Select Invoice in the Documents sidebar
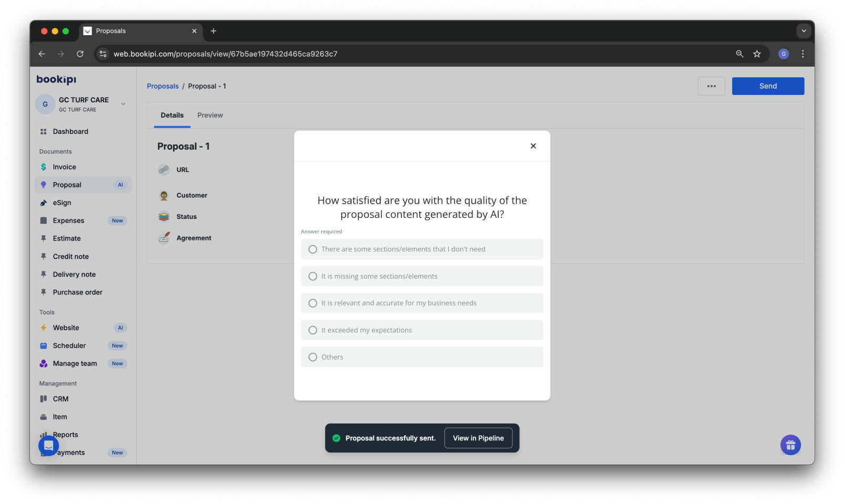 point(64,166)
